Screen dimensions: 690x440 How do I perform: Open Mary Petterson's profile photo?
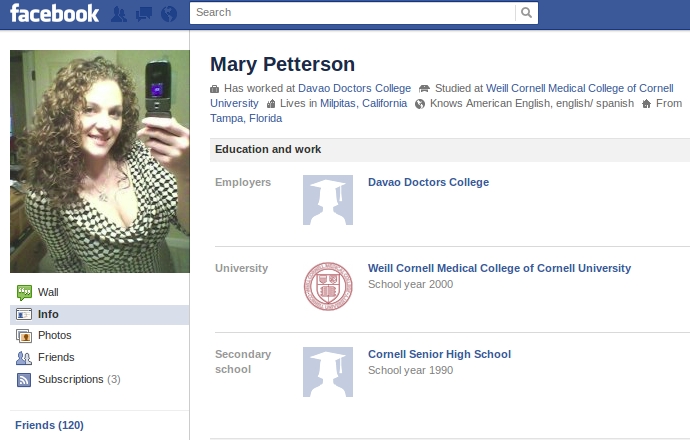tap(100, 161)
